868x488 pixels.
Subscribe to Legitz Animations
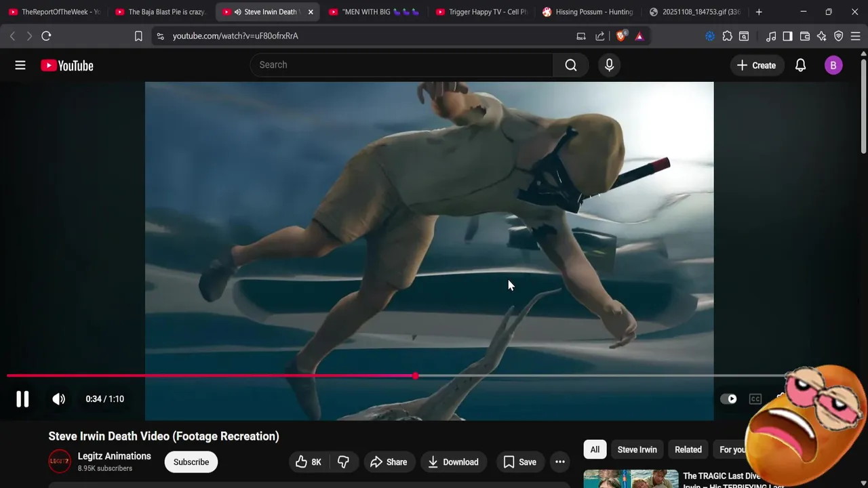pos(191,462)
